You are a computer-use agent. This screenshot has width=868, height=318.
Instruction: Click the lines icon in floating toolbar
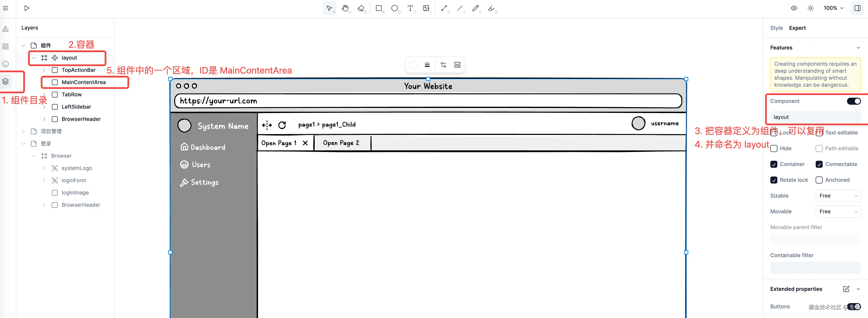pyautogui.click(x=427, y=65)
